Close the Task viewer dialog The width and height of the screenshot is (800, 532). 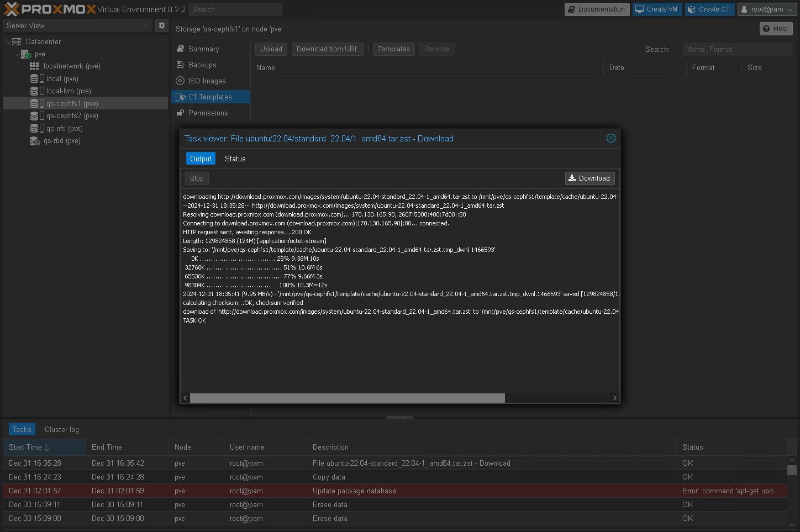point(610,138)
